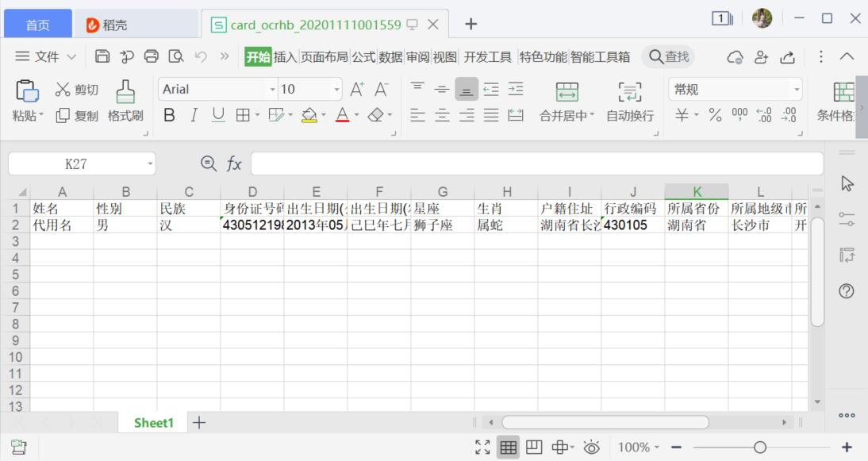This screenshot has width=868, height=461.
Task: Open the font size dropdown
Action: point(336,89)
